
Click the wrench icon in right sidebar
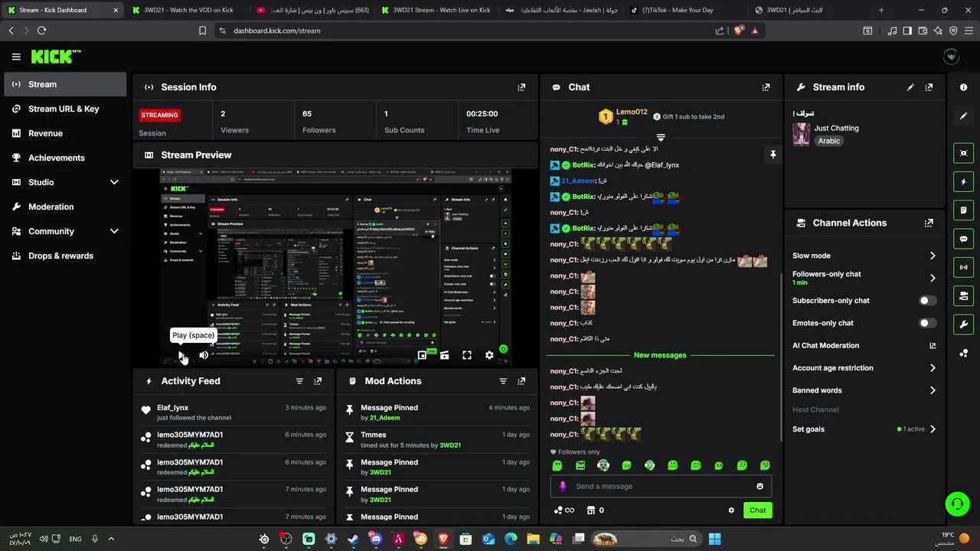963,324
